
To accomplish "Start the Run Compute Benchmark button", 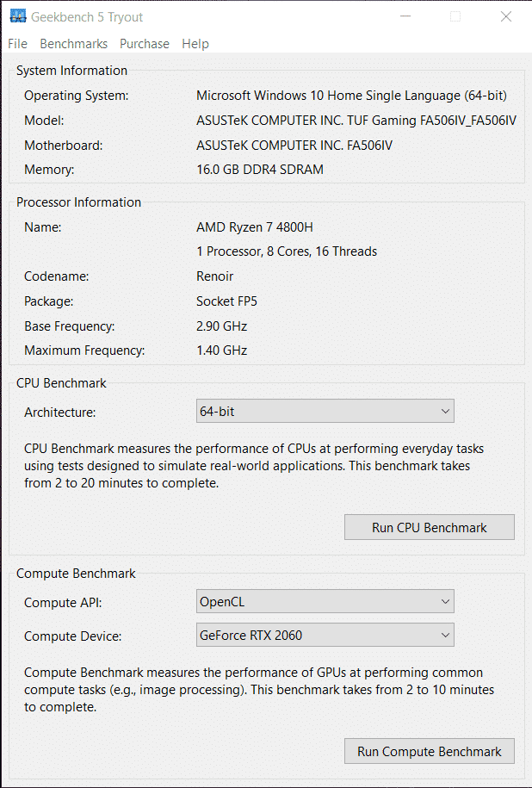I will [x=429, y=752].
